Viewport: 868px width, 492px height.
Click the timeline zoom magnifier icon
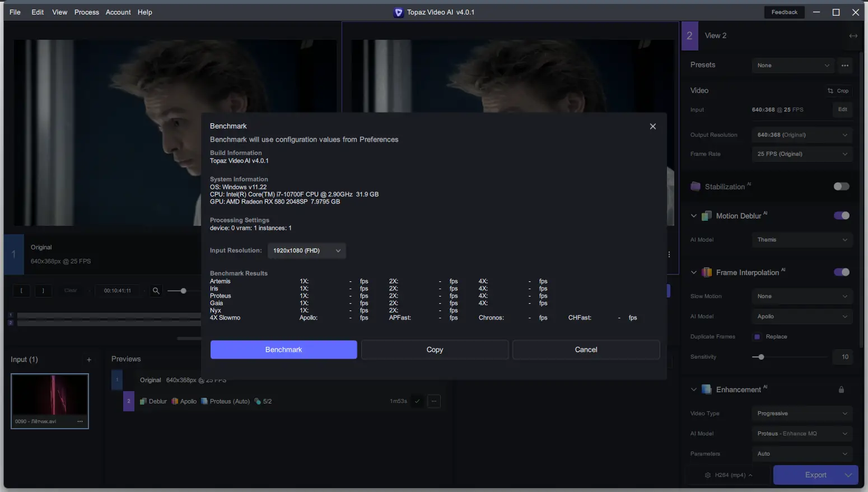coord(156,291)
